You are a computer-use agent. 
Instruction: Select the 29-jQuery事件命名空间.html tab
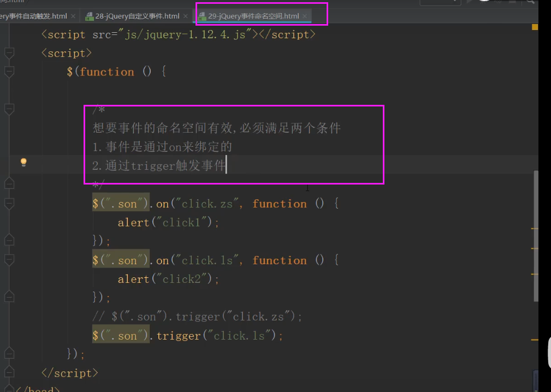pyautogui.click(x=253, y=16)
